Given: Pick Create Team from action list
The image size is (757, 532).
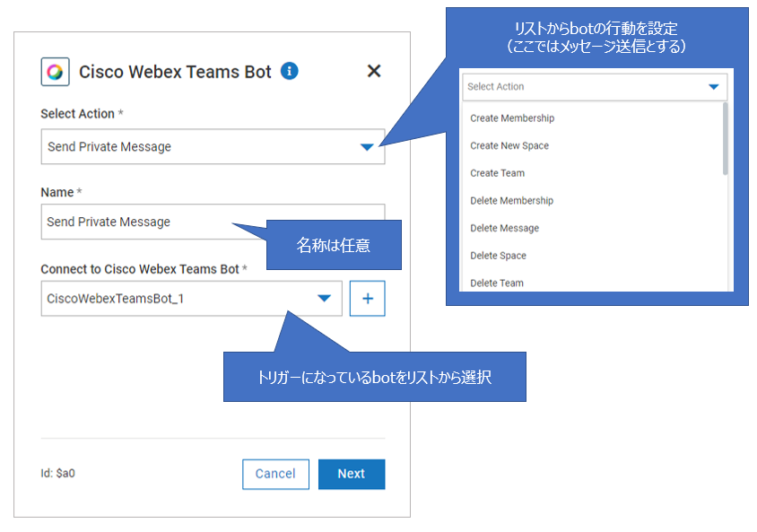Looking at the screenshot, I should point(497,173).
